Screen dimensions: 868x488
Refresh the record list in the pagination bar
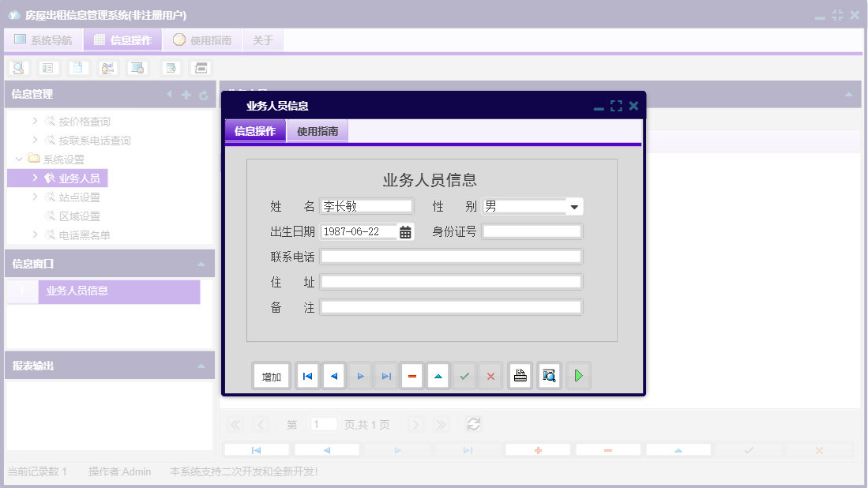[473, 424]
